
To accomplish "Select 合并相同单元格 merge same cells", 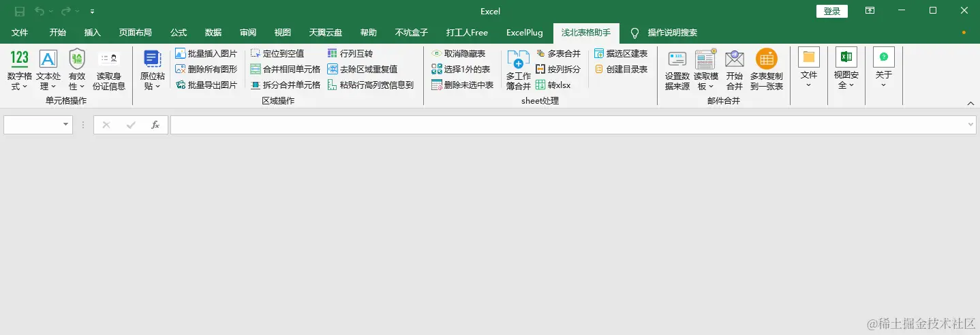I will [285, 69].
